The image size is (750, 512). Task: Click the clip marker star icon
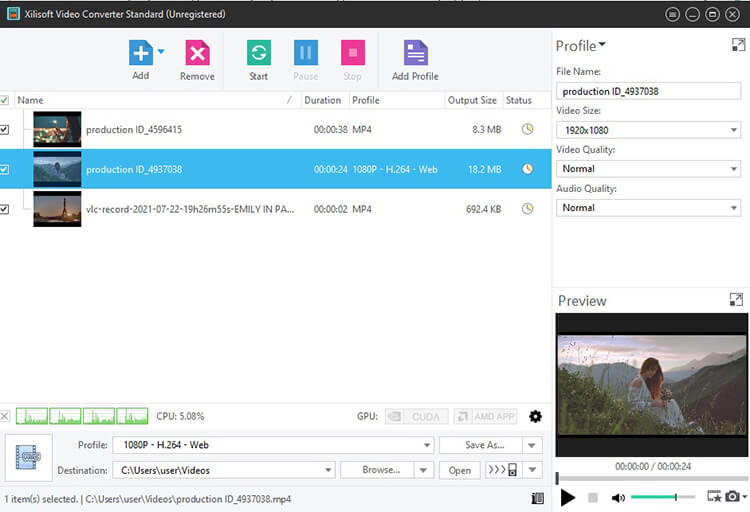pyautogui.click(x=714, y=497)
